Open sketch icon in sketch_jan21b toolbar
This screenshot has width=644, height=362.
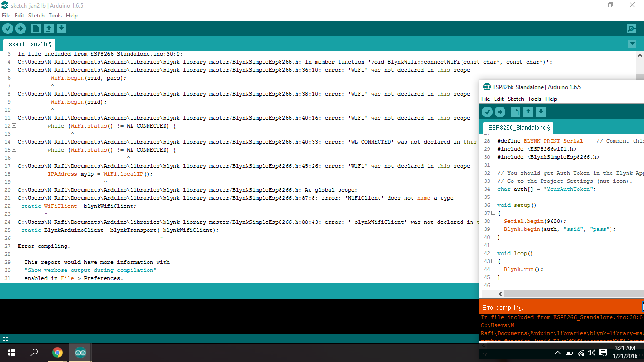(49, 29)
